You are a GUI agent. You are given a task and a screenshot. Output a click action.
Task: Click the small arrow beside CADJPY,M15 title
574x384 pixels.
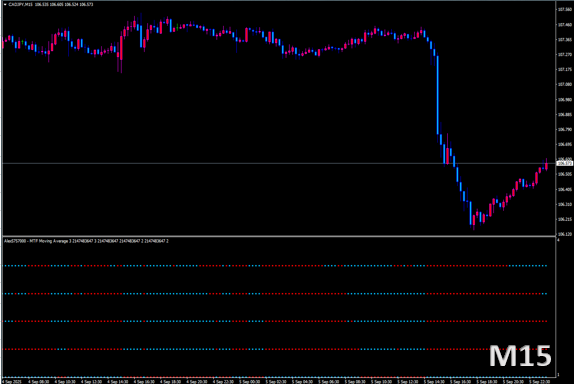[5, 4]
